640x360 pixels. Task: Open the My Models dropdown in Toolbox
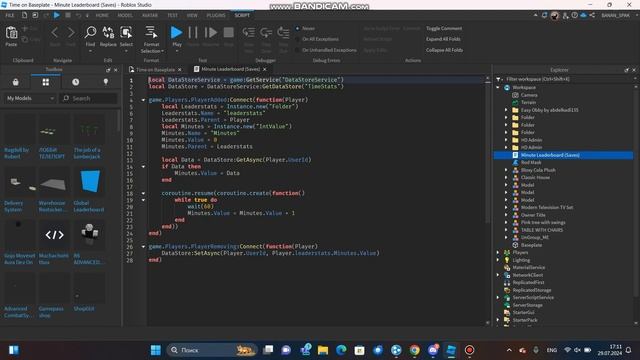(30, 98)
